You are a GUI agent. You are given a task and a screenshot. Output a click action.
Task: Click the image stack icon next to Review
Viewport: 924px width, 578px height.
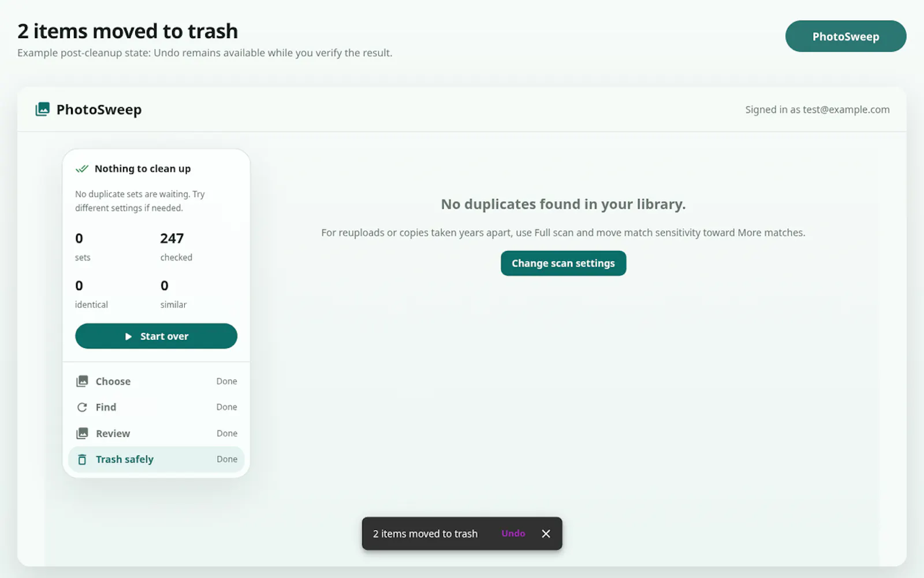[x=82, y=433]
